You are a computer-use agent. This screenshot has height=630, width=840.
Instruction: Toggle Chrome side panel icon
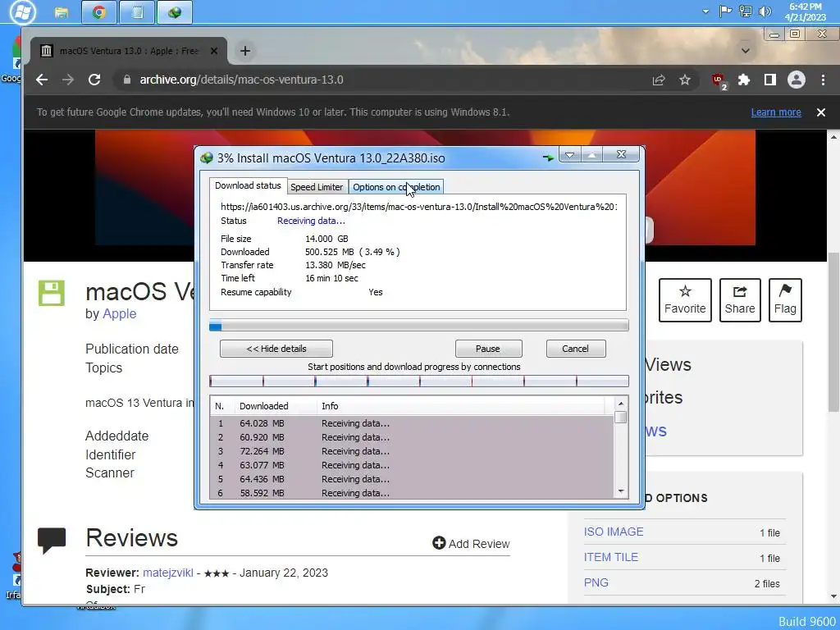(770, 80)
